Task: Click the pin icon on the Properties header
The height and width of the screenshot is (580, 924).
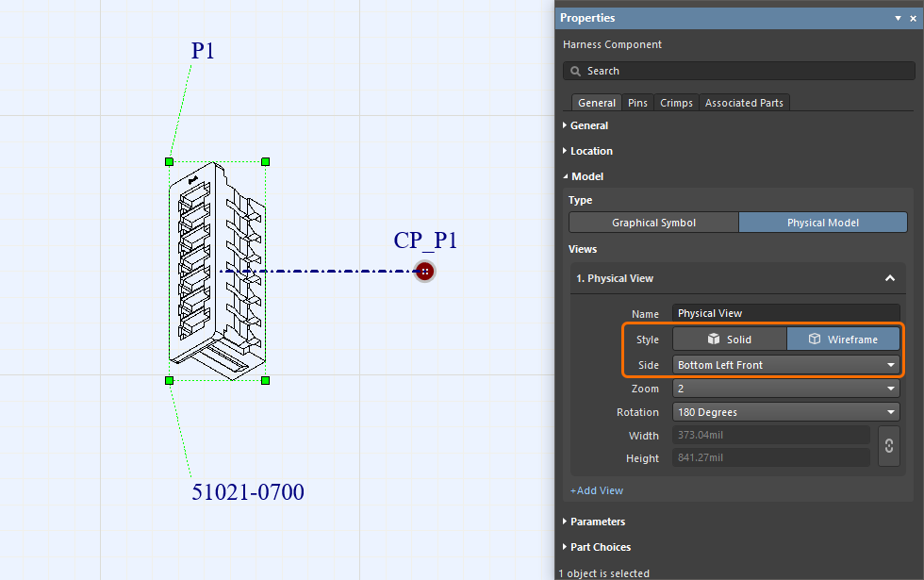Action: click(x=898, y=18)
